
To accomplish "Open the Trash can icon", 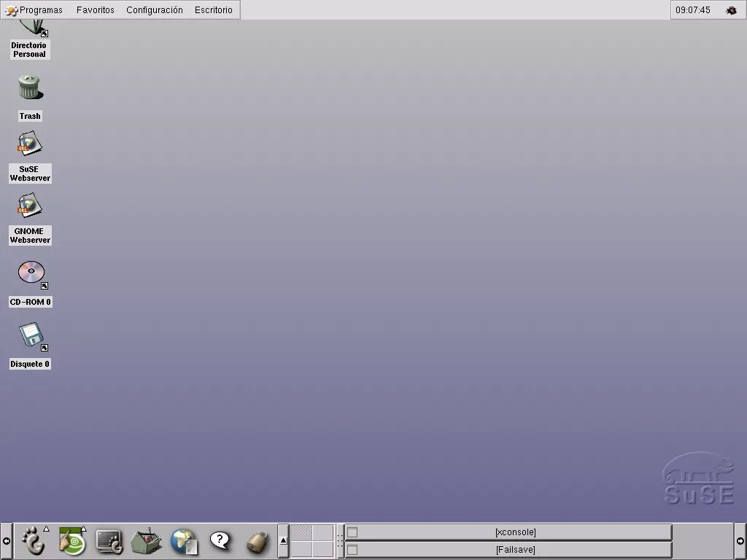I will pos(31,87).
